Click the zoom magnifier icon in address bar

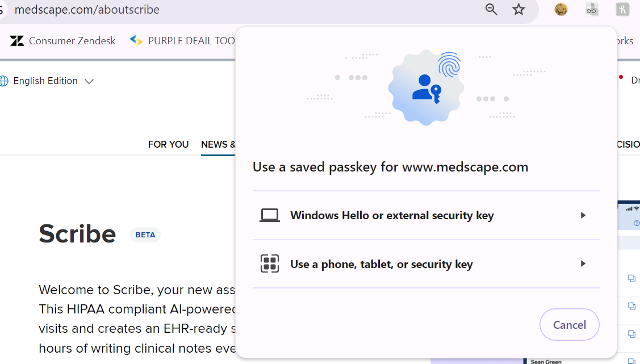(x=491, y=9)
